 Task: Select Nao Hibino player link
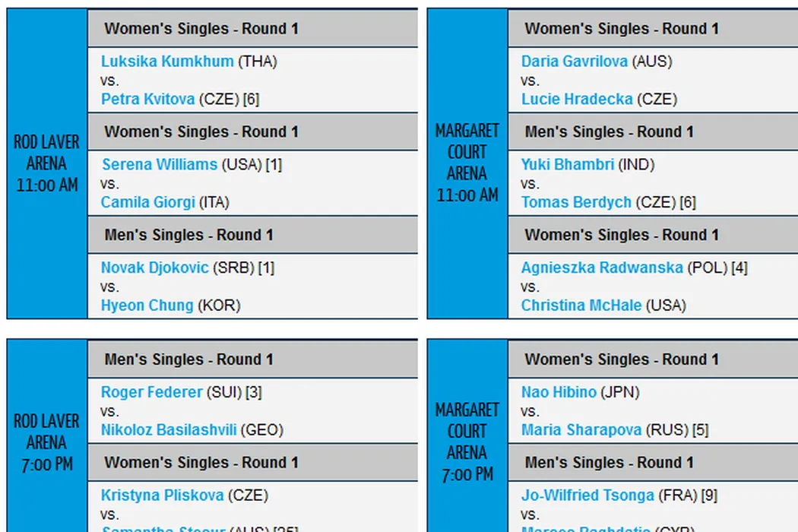pyautogui.click(x=559, y=392)
